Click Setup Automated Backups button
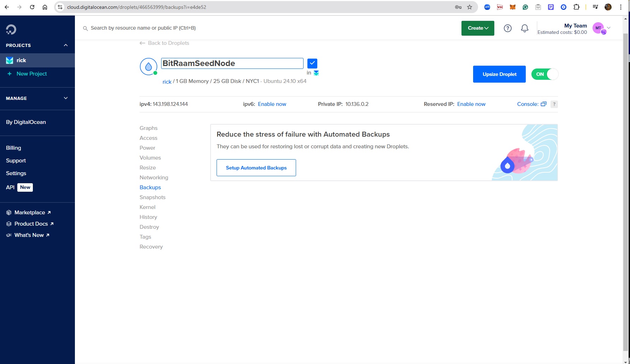The width and height of the screenshot is (630, 364). (x=256, y=168)
